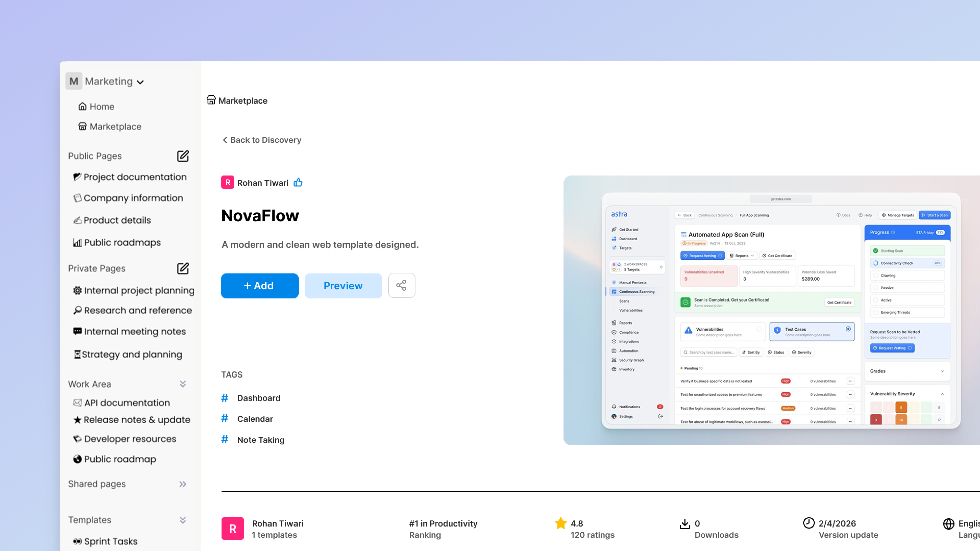The width and height of the screenshot is (980, 551).
Task: Collapse the Work Area section
Action: point(183,384)
